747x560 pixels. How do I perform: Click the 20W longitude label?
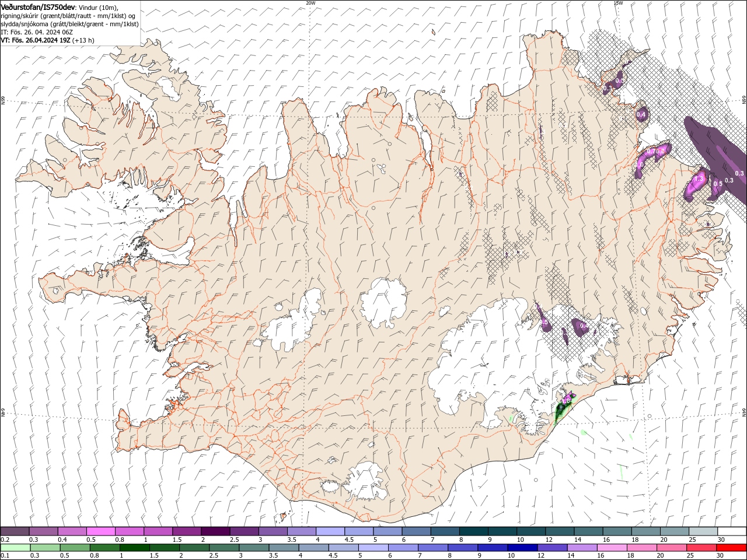pyautogui.click(x=310, y=3)
